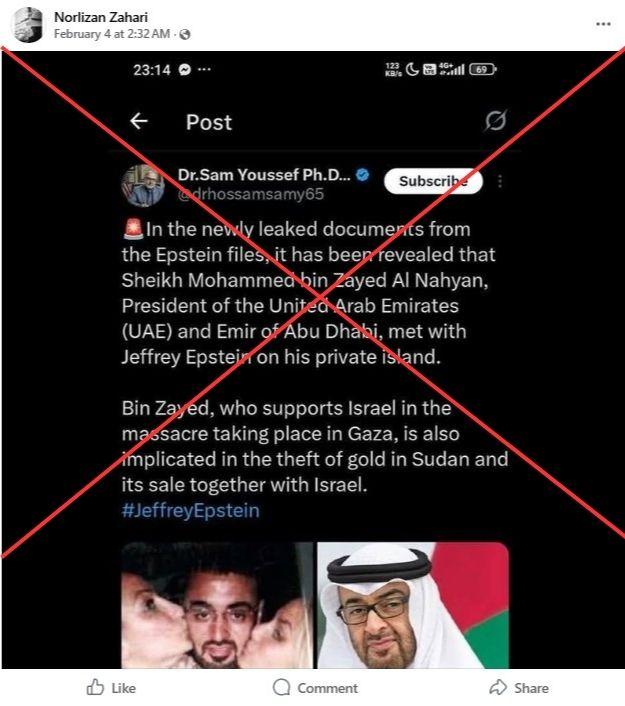Tap the back arrow beside Post

139,121
